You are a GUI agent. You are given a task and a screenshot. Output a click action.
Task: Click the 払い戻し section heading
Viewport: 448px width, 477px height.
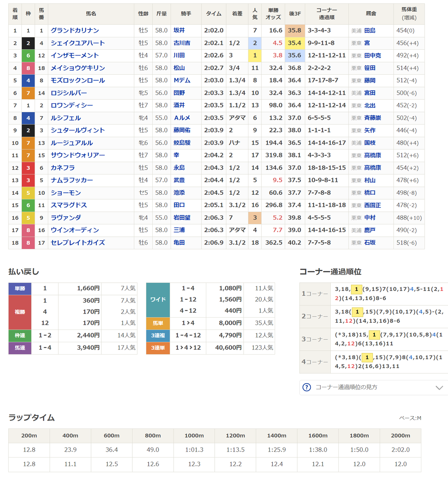click(x=24, y=272)
